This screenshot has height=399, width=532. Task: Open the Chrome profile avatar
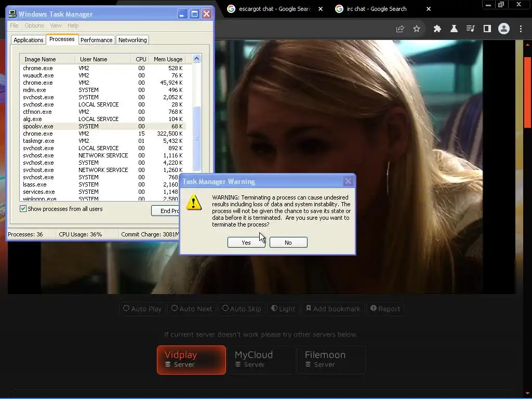[504, 29]
